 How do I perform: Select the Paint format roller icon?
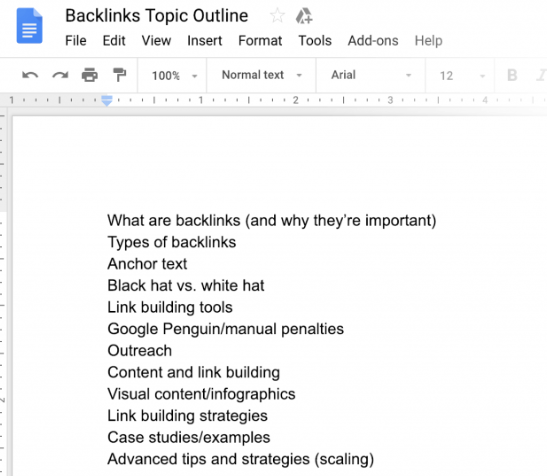[x=119, y=75]
